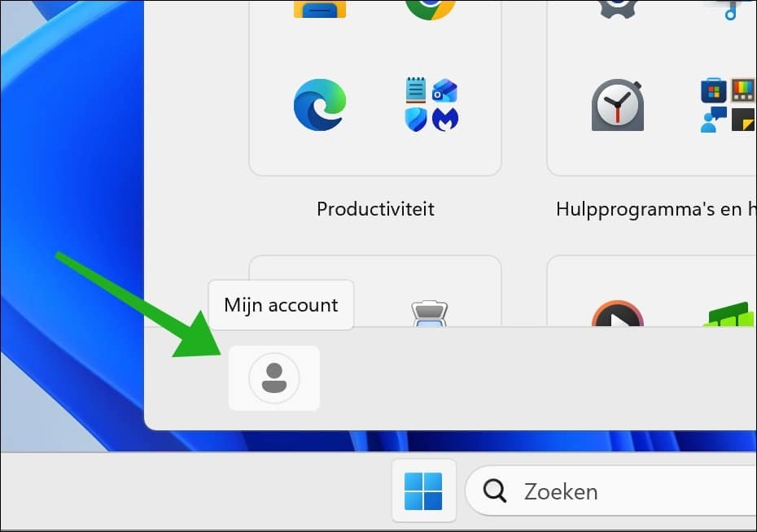Open the Settings gear icon
Image resolution: width=757 pixels, height=532 pixels.
click(618, 9)
